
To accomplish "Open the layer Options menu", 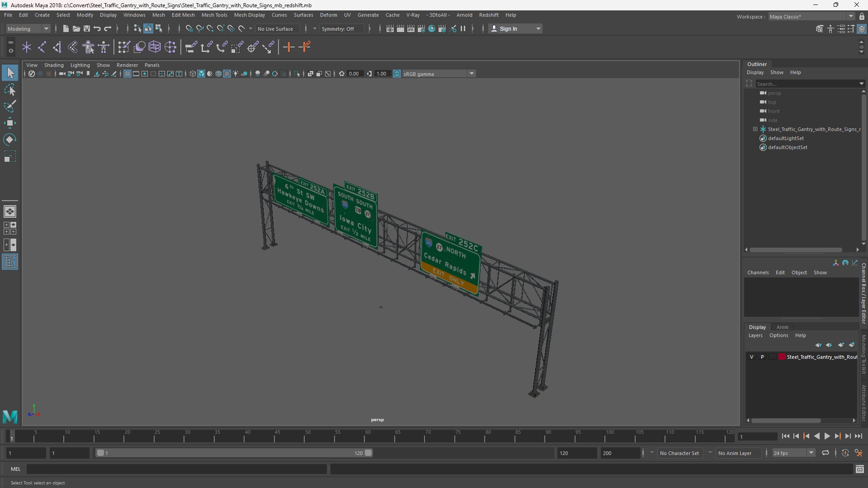I will point(778,335).
